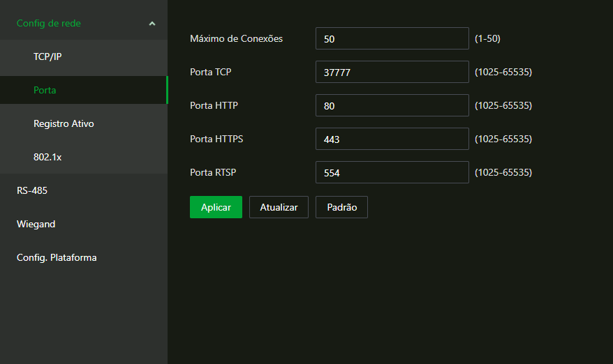Open Config. Plataforma menu item

click(x=84, y=257)
